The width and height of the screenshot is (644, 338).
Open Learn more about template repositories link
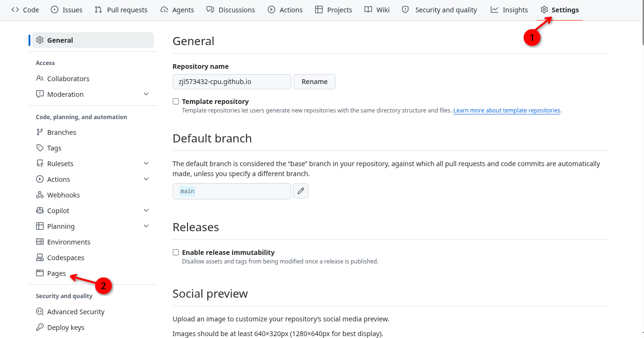pos(507,111)
